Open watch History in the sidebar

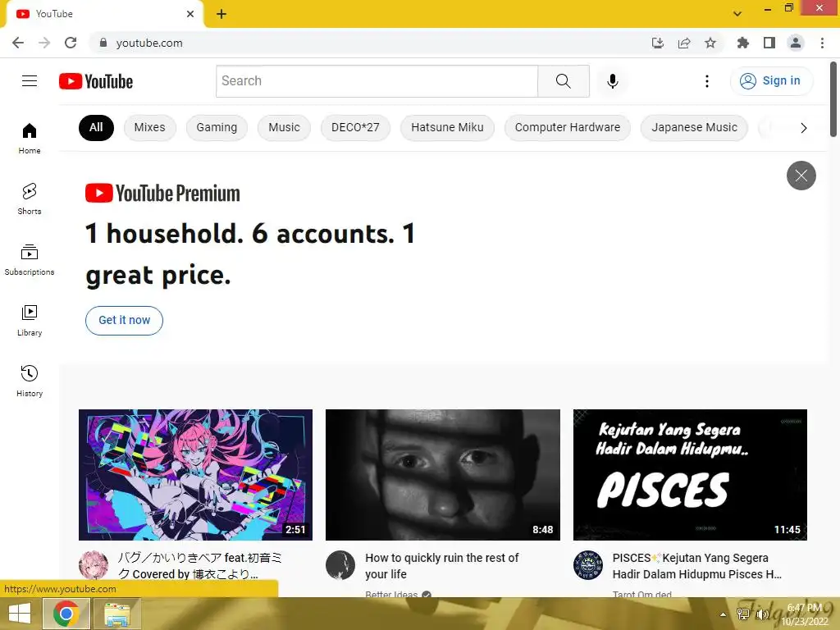click(30, 381)
